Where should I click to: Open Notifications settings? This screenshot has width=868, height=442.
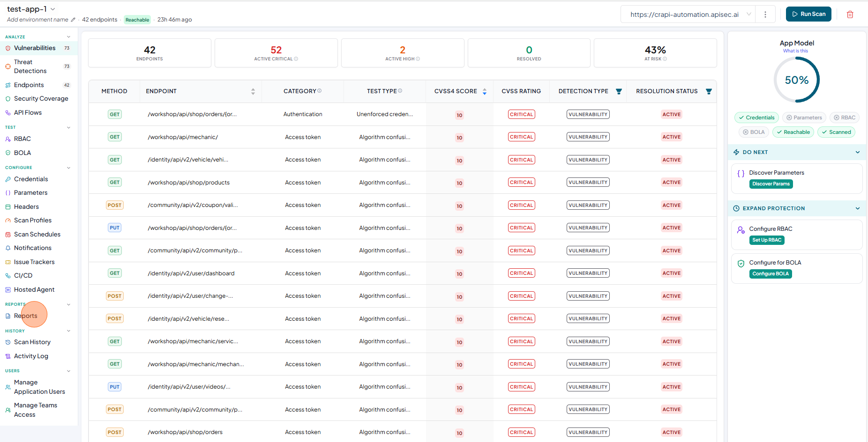38,248
